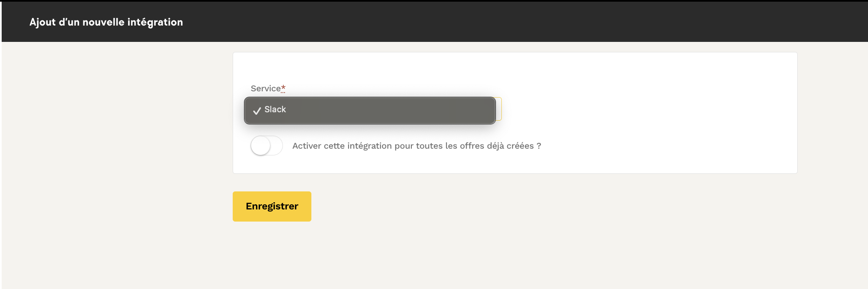Click the beige margin left of the form card
This screenshot has height=289, width=868.
click(117, 126)
